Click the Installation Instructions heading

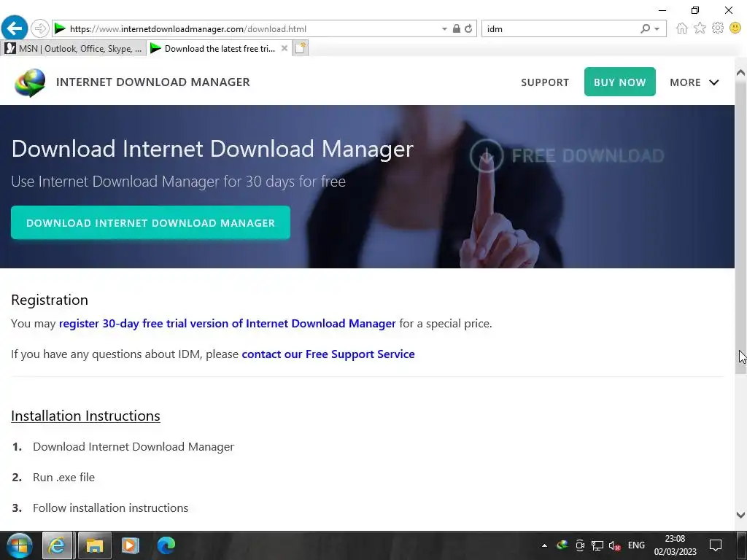coord(86,416)
